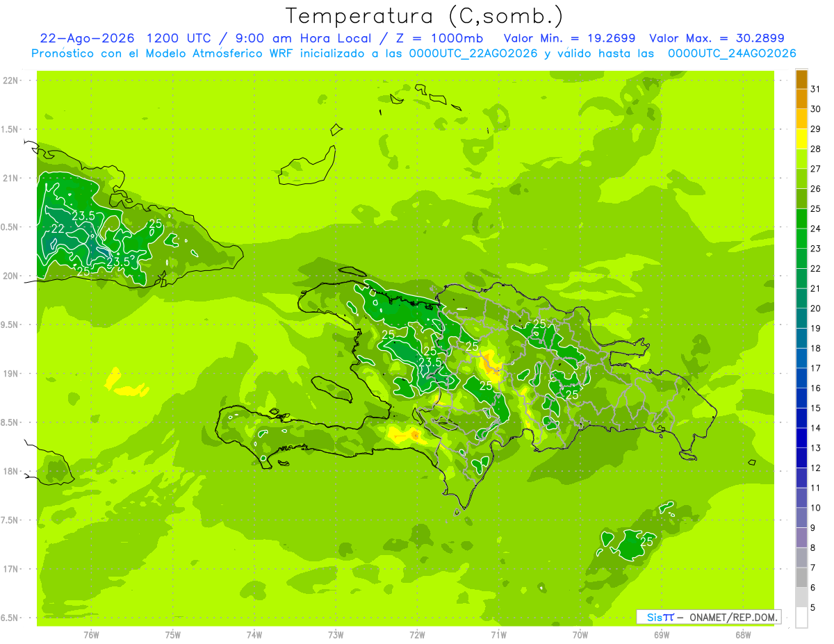834x644 pixels.
Task: Click the longitude label '75W'
Action: 173,635
